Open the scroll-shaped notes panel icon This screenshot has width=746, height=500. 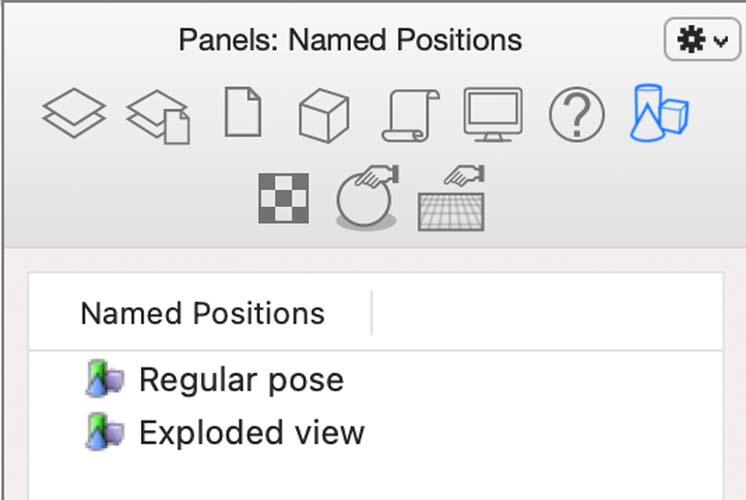[411, 115]
